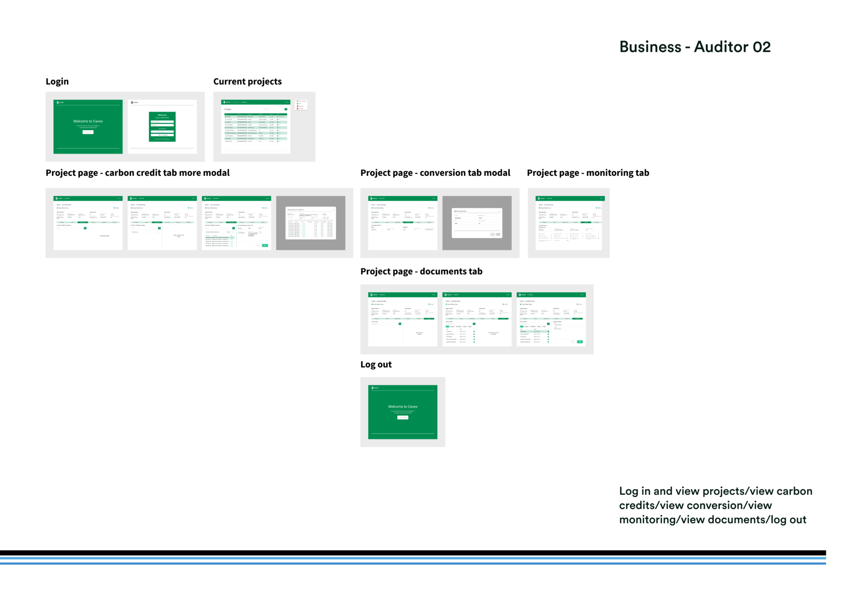The height and width of the screenshot is (614, 868).
Task: Select the highlighted Monitoring tab in the monitoring mockup
Action: [586, 222]
